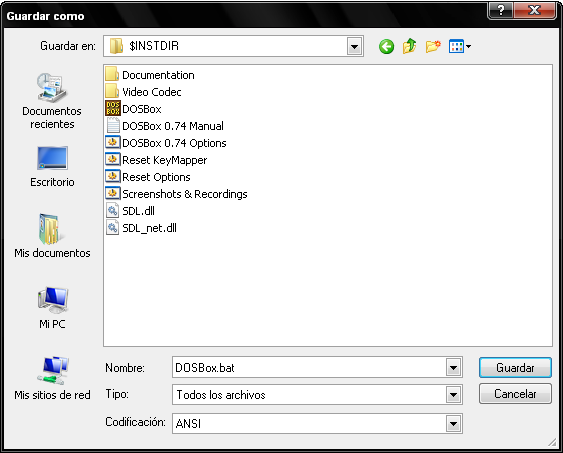Select the SDL.dll file icon

113,210
